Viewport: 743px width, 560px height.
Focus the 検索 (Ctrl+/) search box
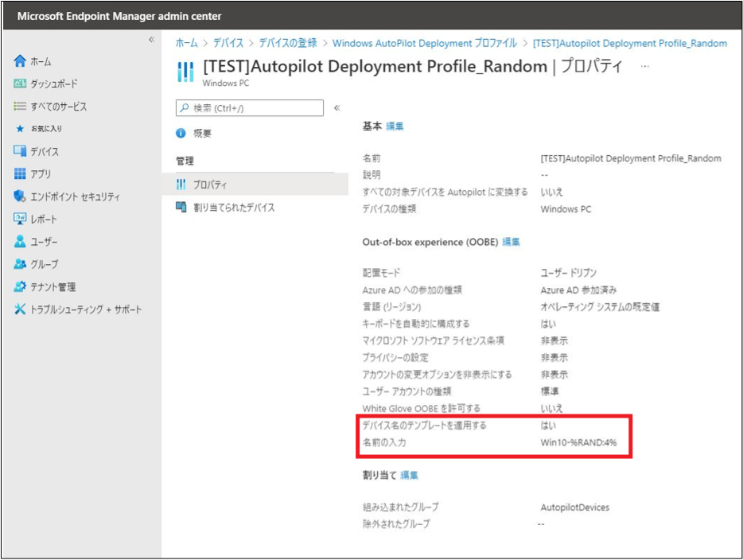[x=250, y=108]
